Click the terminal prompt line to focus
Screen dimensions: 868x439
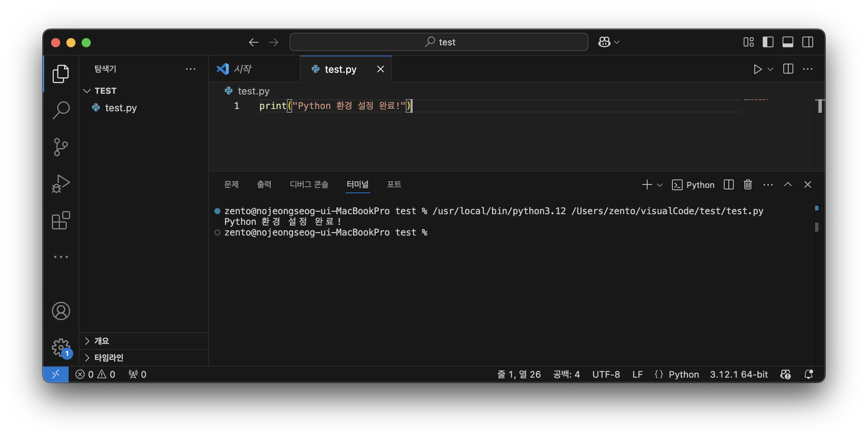326,232
